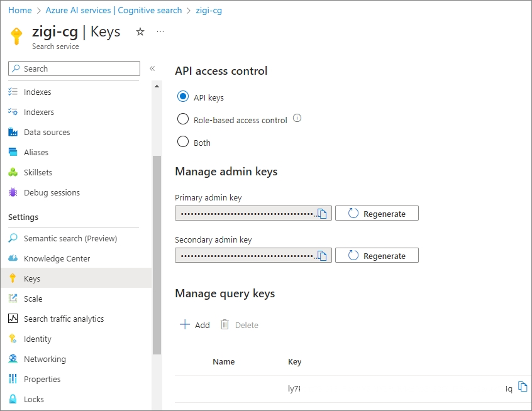Click the Locks padlock icon

[x=13, y=399]
